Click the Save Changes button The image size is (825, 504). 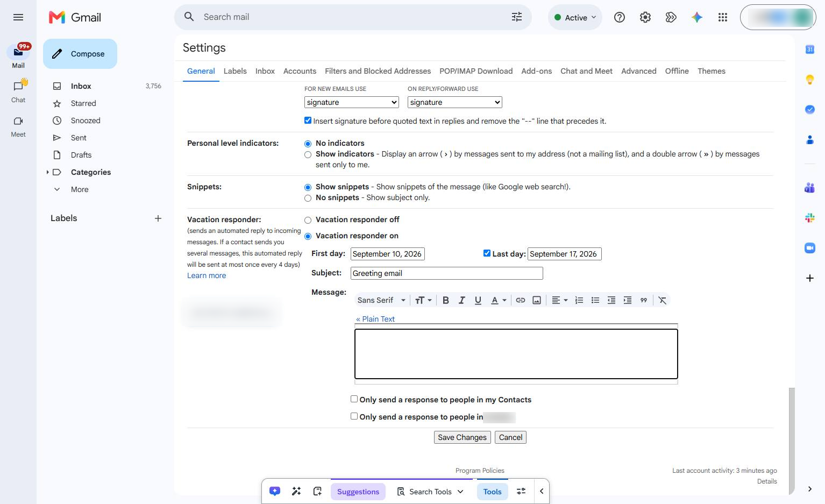tap(462, 437)
